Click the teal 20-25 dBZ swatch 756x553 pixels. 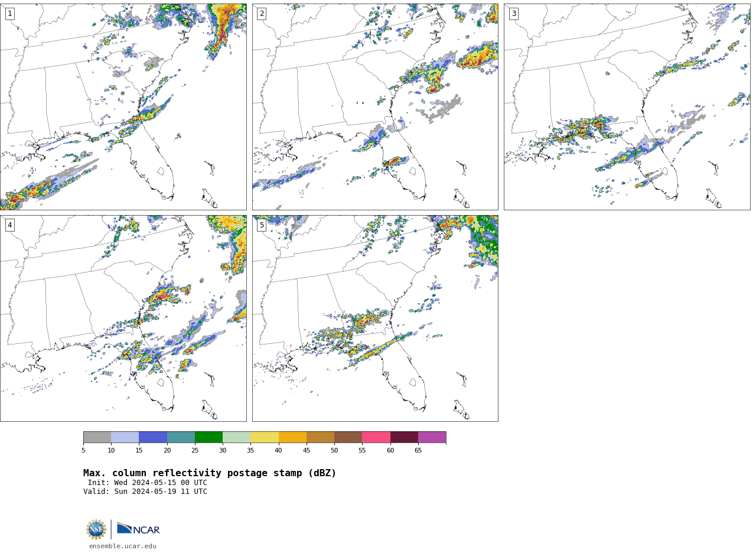point(181,437)
